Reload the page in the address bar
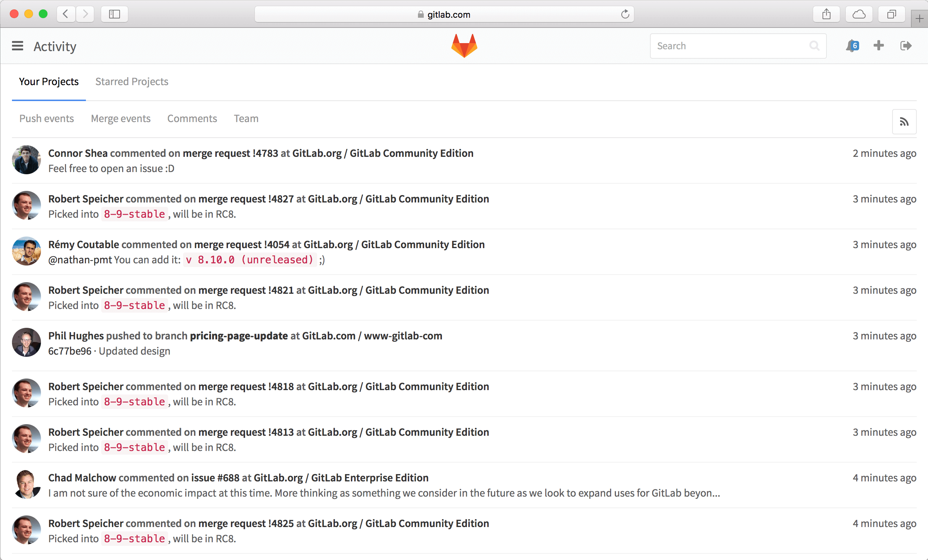 coord(625,14)
